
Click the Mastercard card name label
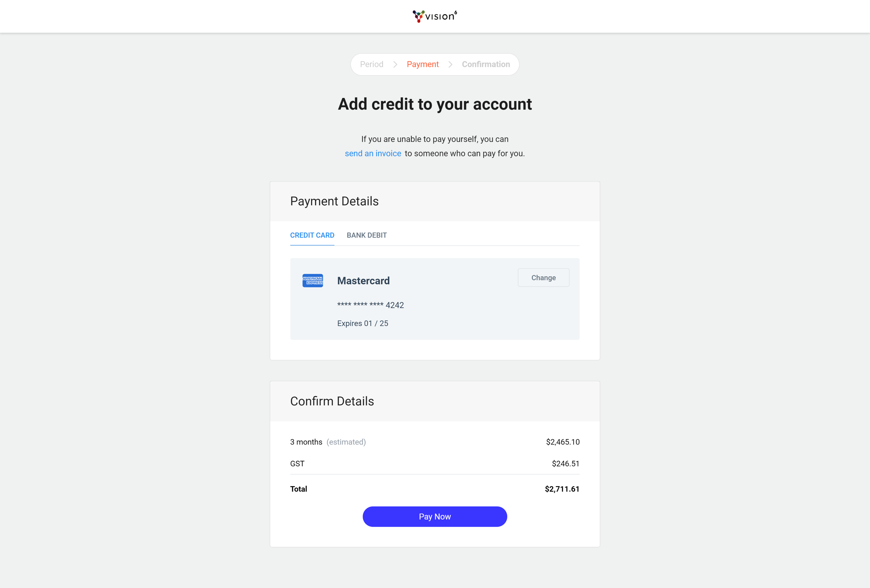363,280
